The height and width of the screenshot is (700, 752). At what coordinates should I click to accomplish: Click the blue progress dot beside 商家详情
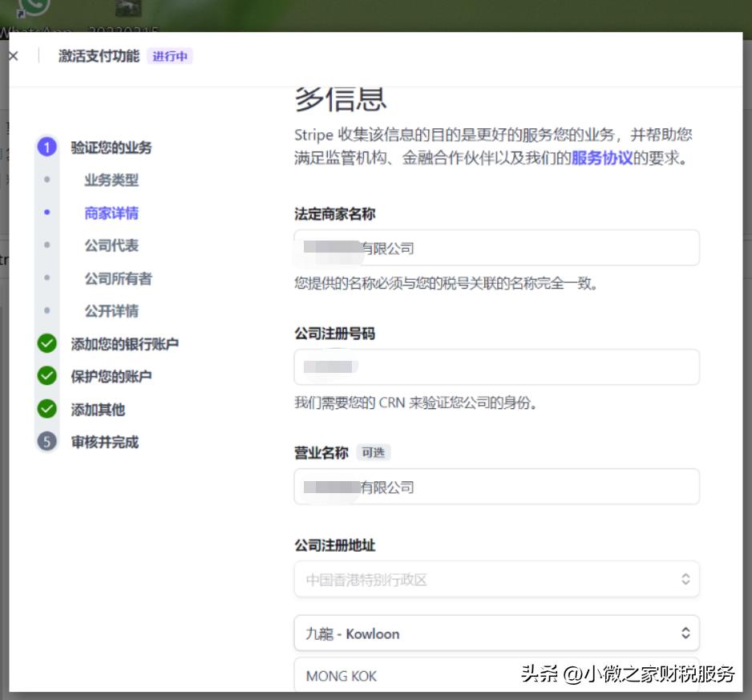tap(48, 212)
